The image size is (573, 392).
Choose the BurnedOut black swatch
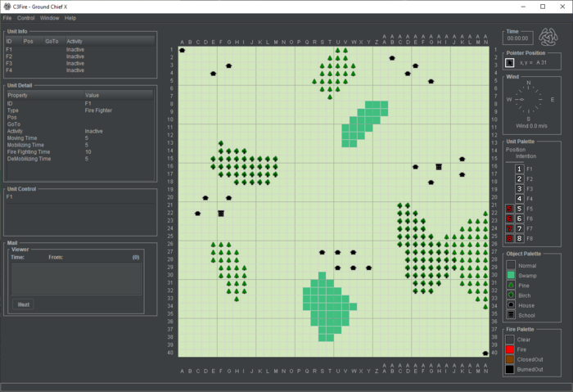[510, 369]
